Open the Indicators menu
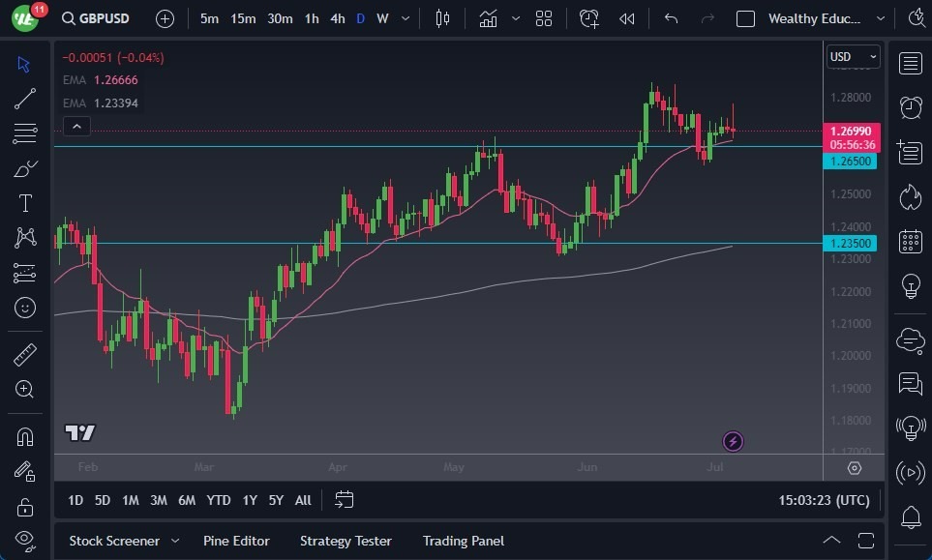 pyautogui.click(x=488, y=17)
